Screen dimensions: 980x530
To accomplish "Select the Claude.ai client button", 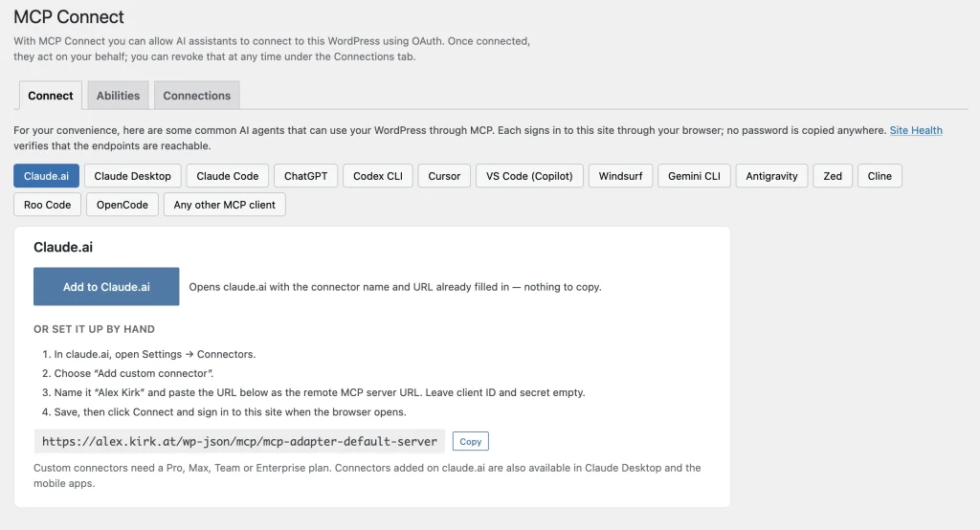I will coord(46,176).
